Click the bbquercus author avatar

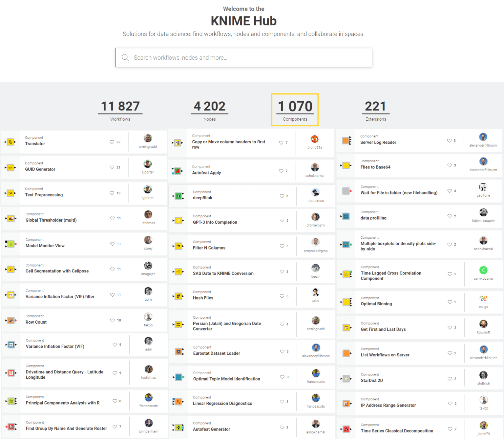click(x=316, y=192)
